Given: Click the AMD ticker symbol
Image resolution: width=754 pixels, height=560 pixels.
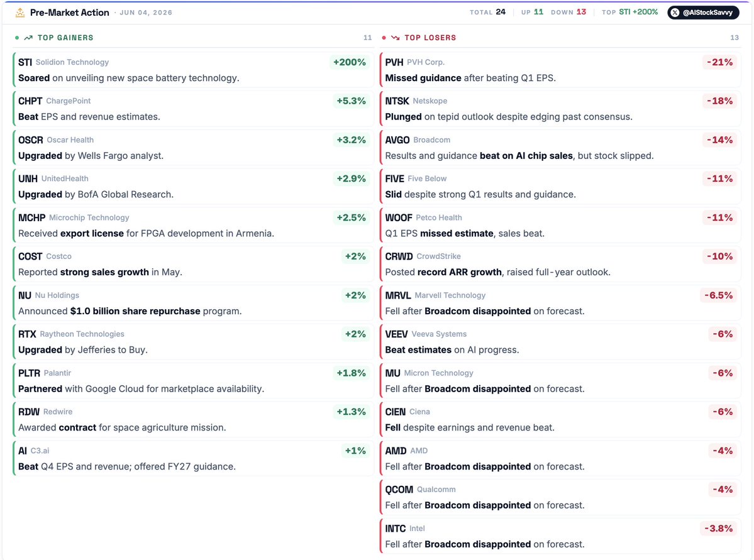Looking at the screenshot, I should click(x=396, y=451).
